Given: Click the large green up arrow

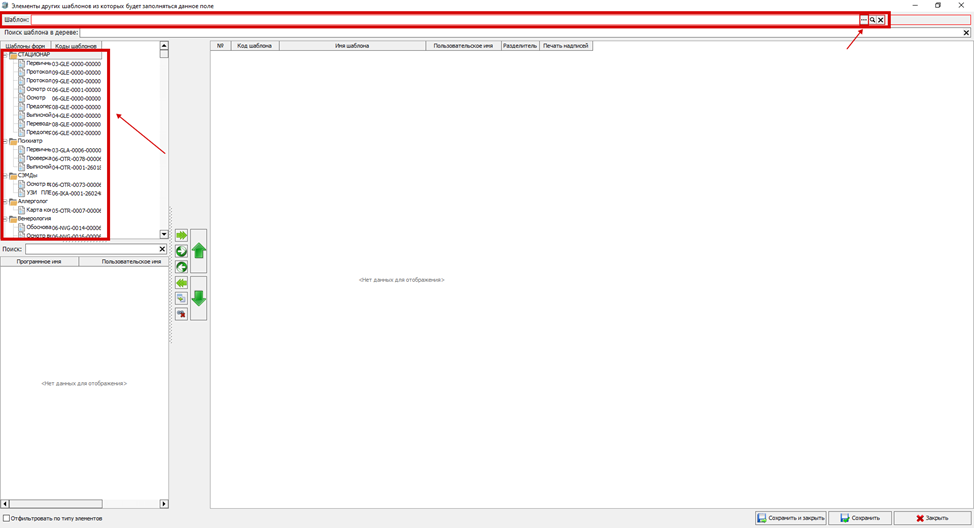Looking at the screenshot, I should [198, 251].
